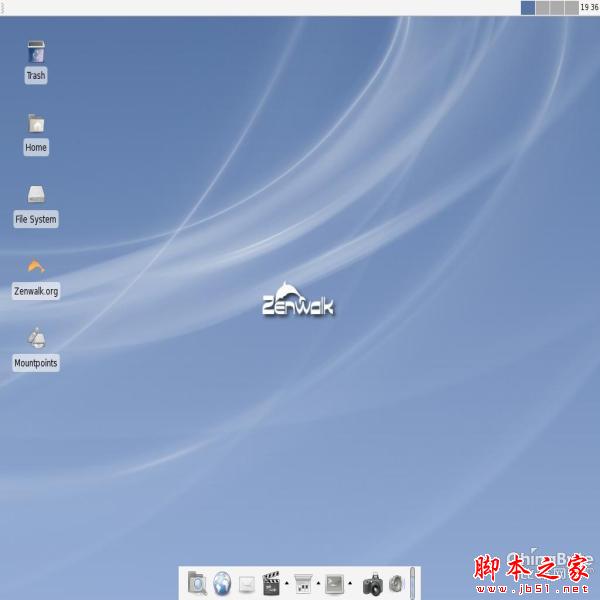The height and width of the screenshot is (600, 600).
Task: Switch to workspace three in pager
Action: (557, 8)
